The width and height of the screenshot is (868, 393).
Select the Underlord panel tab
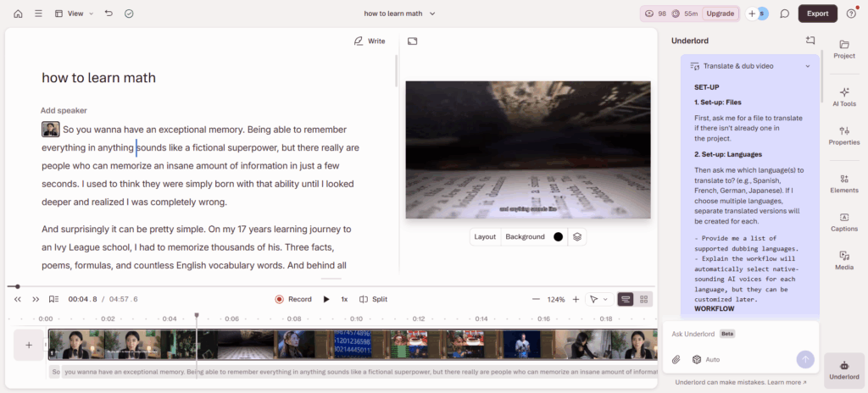point(844,370)
